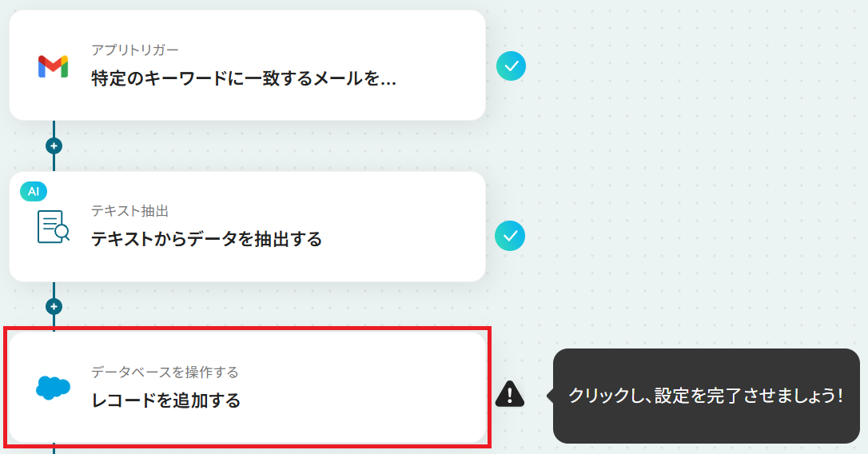Click the データベースを操作する label

(165, 372)
